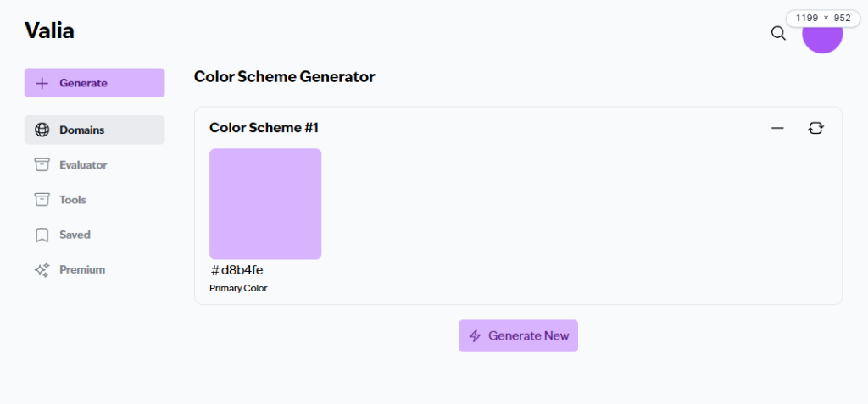The height and width of the screenshot is (404, 868).
Task: Click the bookmark icon beside Saved
Action: [42, 235]
